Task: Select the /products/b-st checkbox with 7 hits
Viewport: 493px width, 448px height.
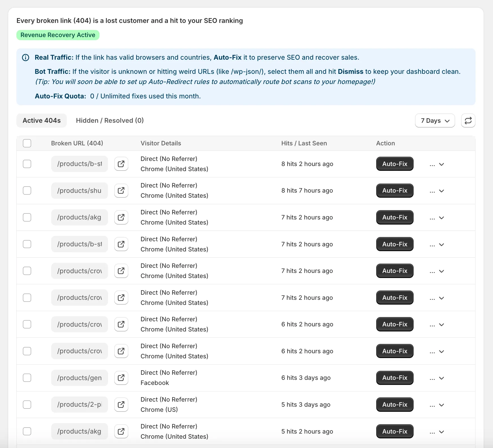Action: (x=27, y=244)
